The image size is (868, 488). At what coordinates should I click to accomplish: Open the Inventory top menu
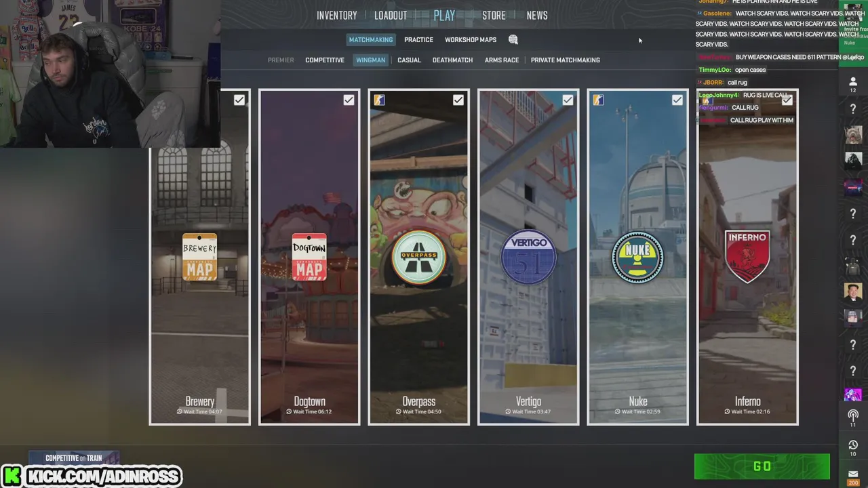[337, 16]
